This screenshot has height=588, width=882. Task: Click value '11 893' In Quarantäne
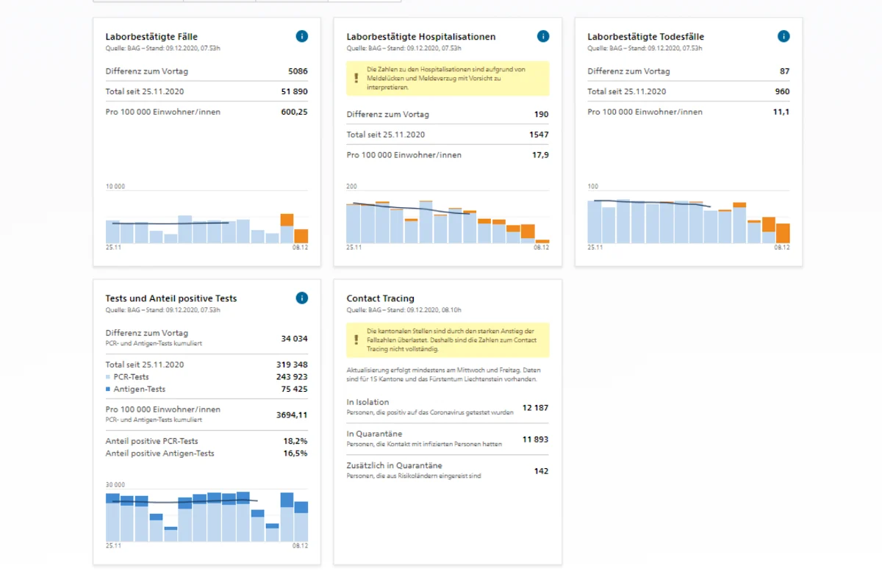pos(535,439)
